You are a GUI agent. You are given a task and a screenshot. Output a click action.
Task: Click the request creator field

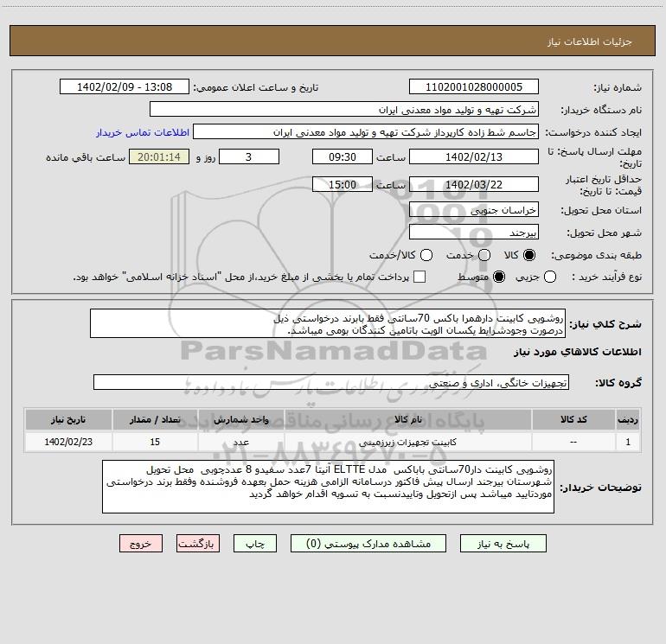[x=366, y=132]
